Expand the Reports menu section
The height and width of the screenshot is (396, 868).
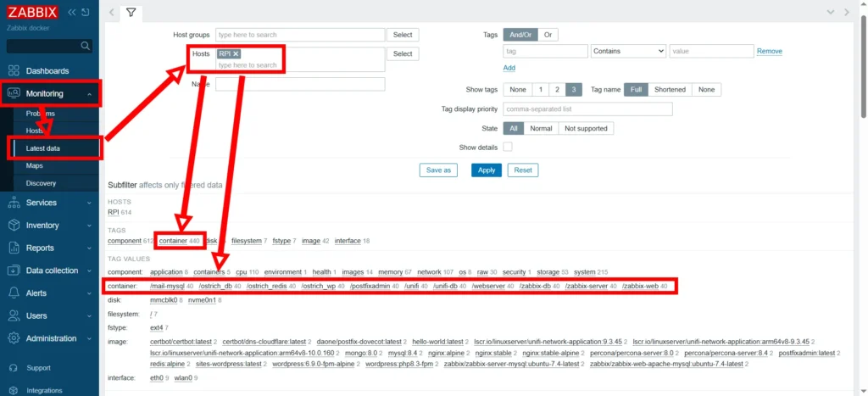tap(51, 248)
